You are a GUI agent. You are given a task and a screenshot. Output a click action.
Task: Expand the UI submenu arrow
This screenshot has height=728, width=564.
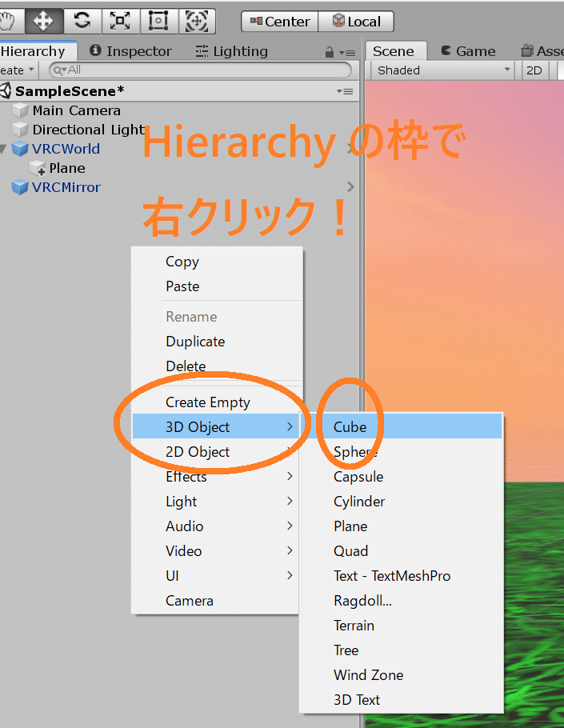click(290, 575)
